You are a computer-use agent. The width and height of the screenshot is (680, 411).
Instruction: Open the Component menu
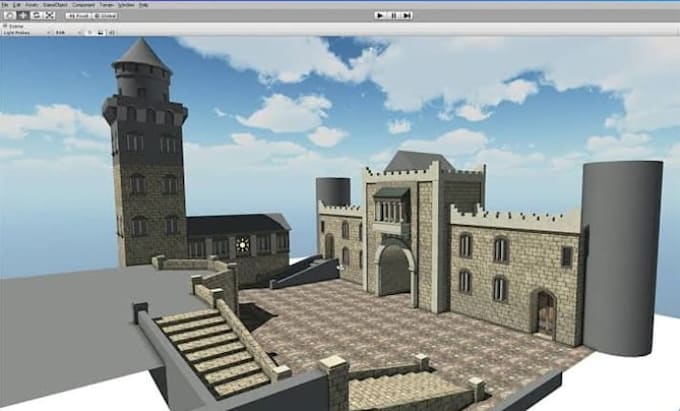83,5
